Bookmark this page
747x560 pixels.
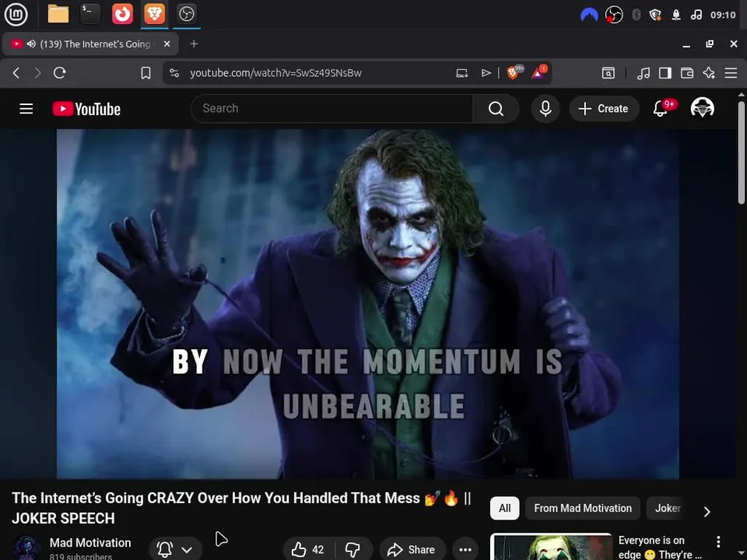tap(146, 73)
